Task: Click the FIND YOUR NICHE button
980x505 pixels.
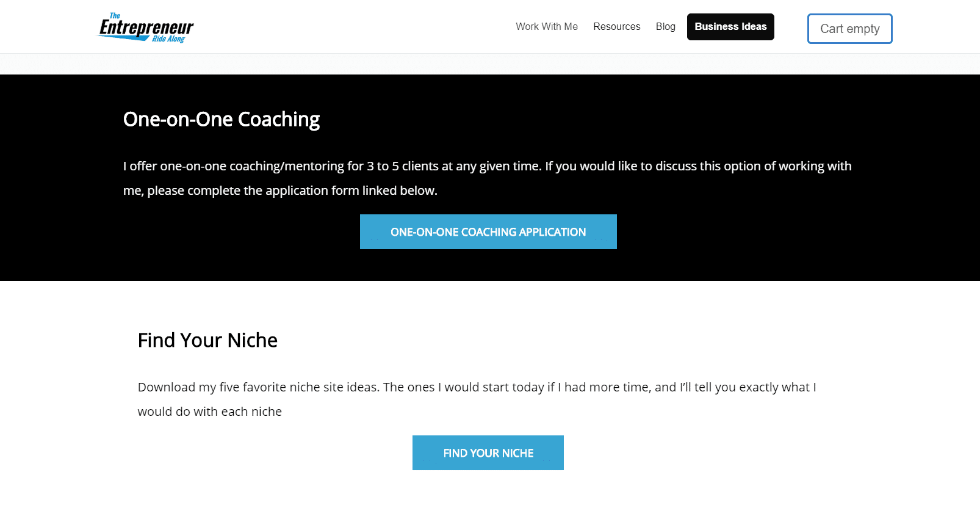Action: tap(488, 452)
